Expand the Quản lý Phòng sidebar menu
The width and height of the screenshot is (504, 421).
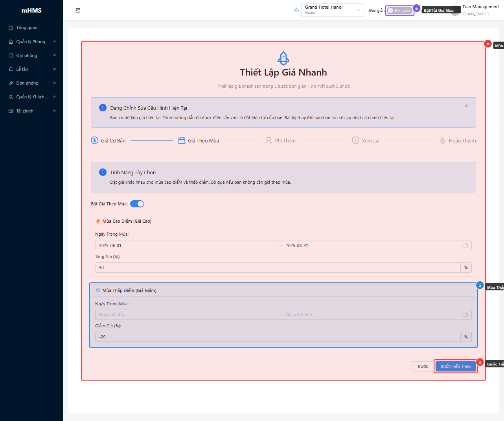[x=31, y=42]
